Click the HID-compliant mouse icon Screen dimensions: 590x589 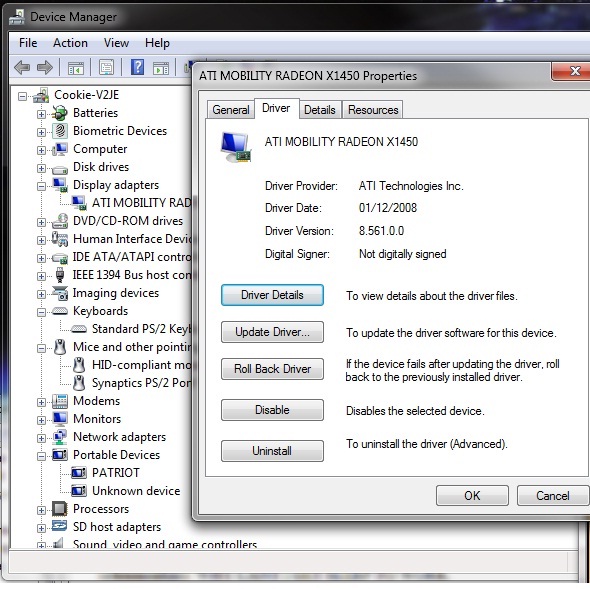pyautogui.click(x=79, y=365)
